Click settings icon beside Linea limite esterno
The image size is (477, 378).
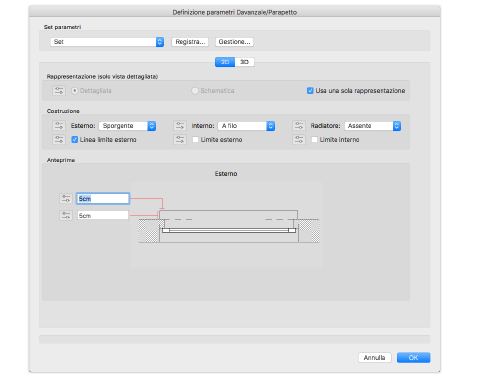(x=59, y=140)
